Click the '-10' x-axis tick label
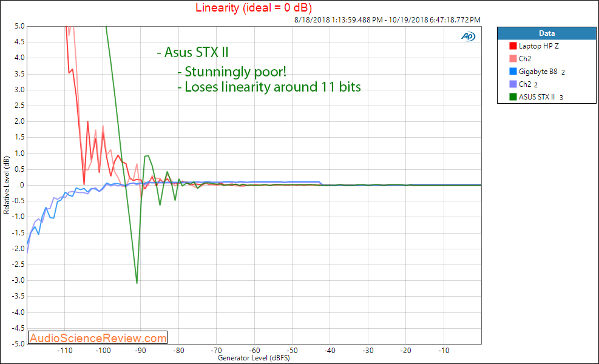599x364 pixels. [x=444, y=350]
